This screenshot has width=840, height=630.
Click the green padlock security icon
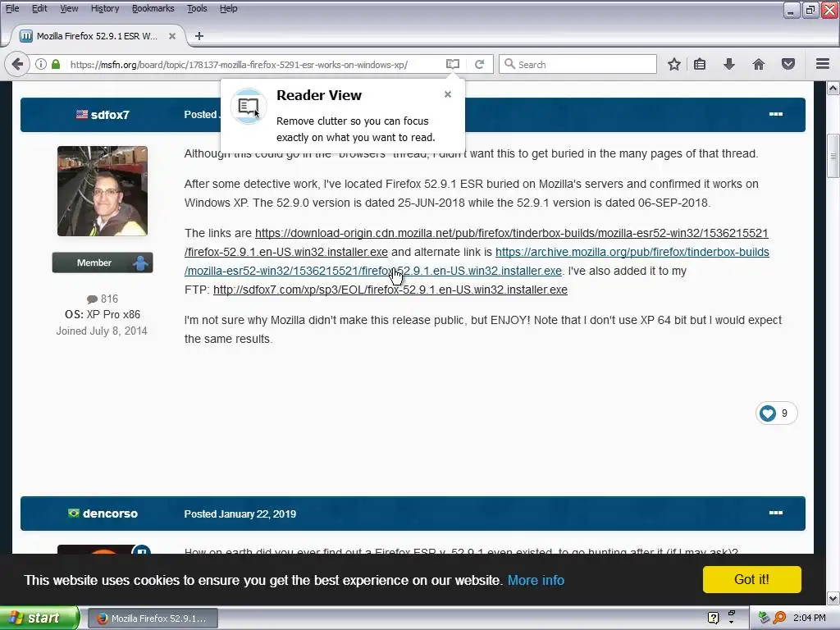coord(56,64)
